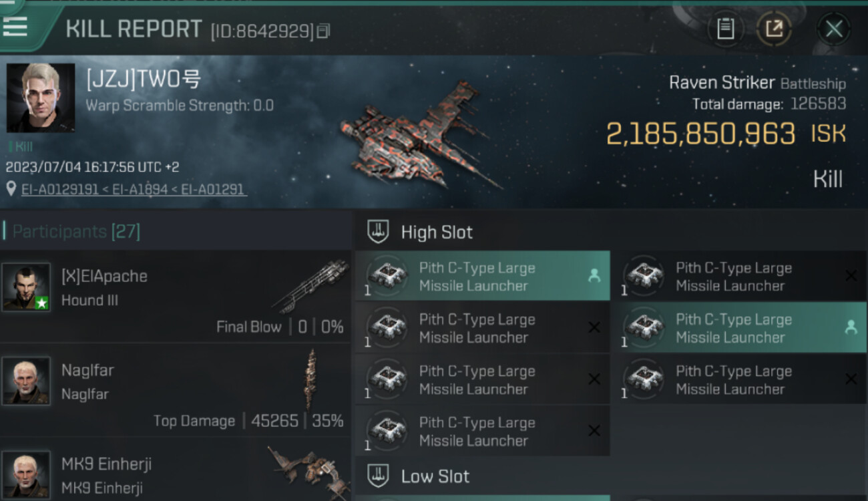
Task: Close the Kill Report window
Action: [x=833, y=29]
